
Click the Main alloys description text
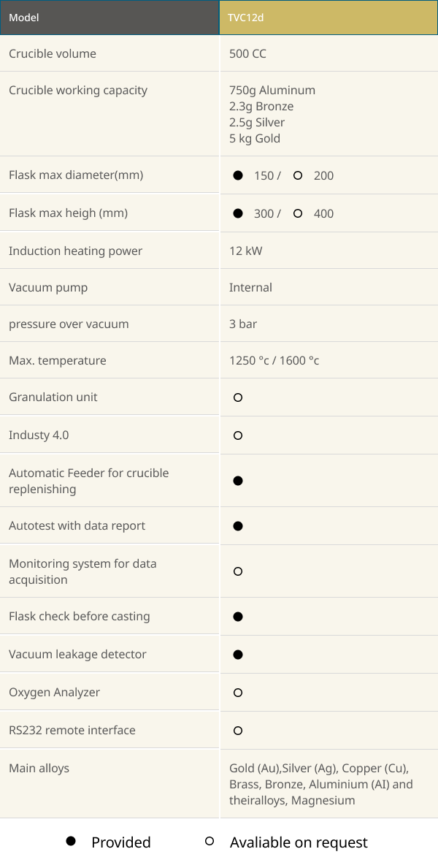pyautogui.click(x=320, y=785)
